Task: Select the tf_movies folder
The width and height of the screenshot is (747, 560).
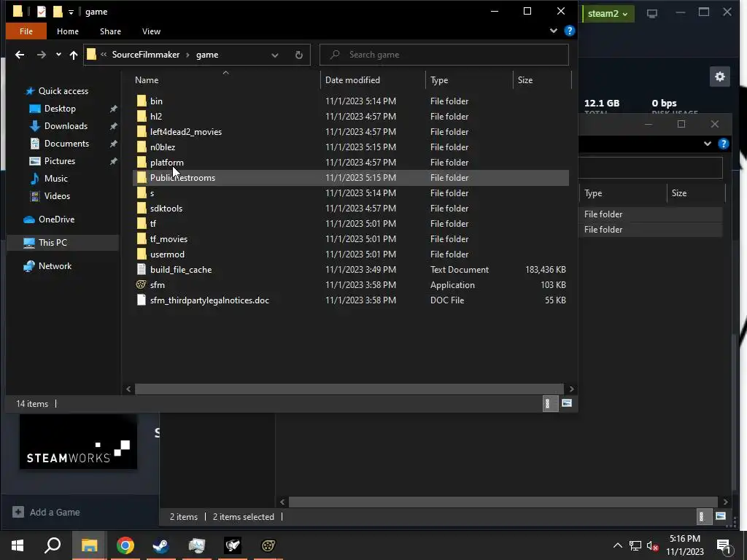Action: pos(169,239)
